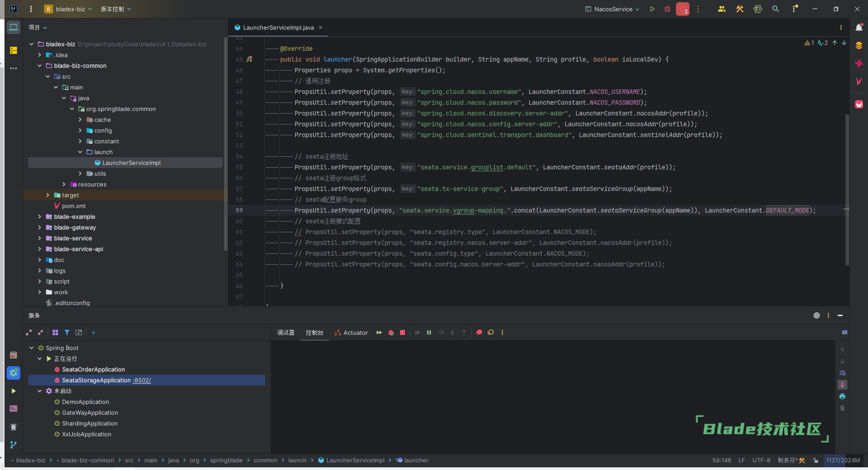868x470 pixels.
Task: Click UTF-8 encoding in status bar
Action: coord(761,460)
